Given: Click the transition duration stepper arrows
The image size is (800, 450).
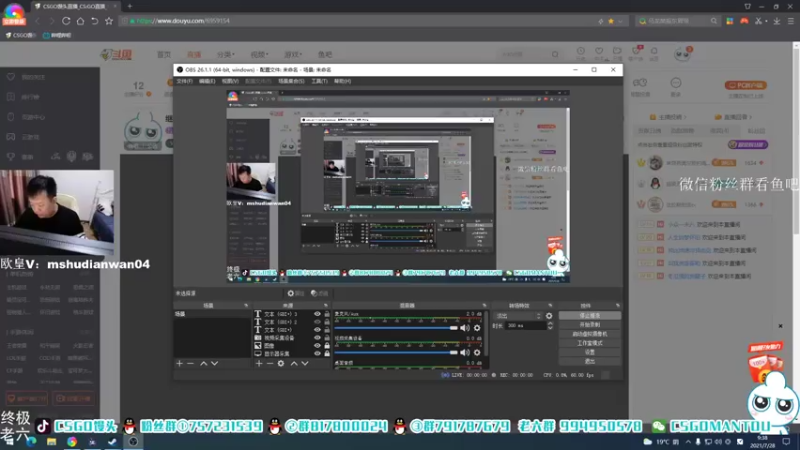Looking at the screenshot, I should click(x=550, y=326).
